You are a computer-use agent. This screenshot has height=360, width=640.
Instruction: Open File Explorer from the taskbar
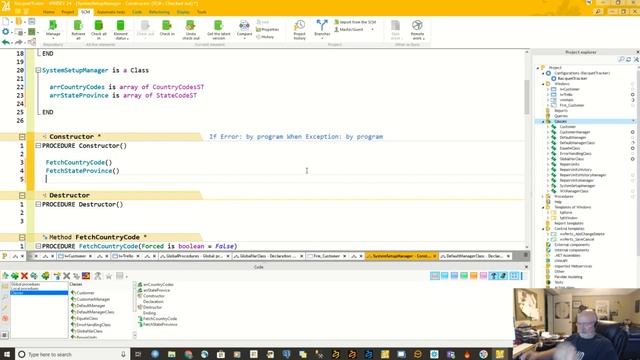[x=171, y=354]
